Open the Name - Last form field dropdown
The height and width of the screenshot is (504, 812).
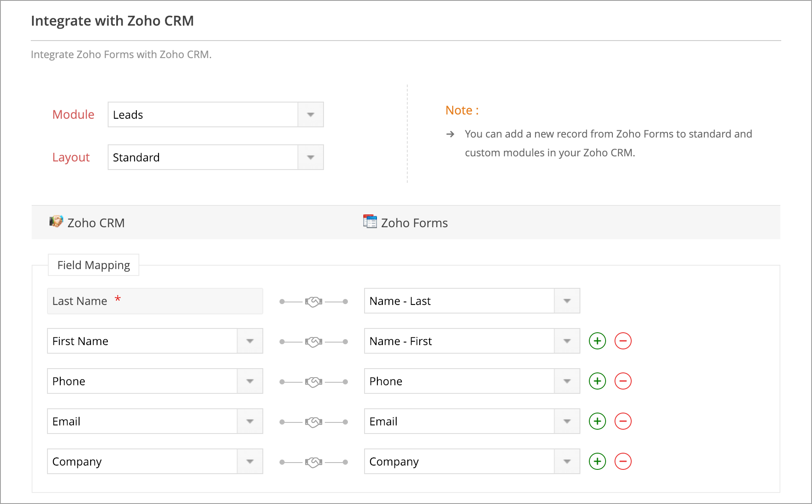pyautogui.click(x=472, y=301)
